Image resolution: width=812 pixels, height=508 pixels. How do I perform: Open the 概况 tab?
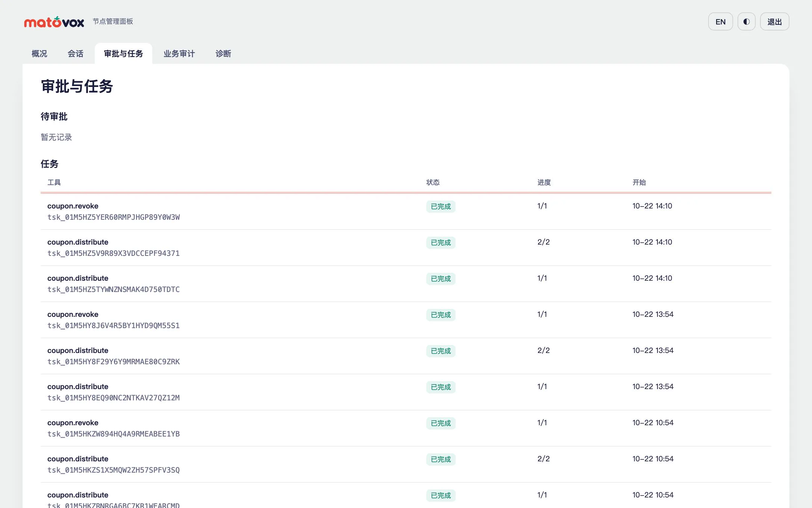tap(39, 54)
